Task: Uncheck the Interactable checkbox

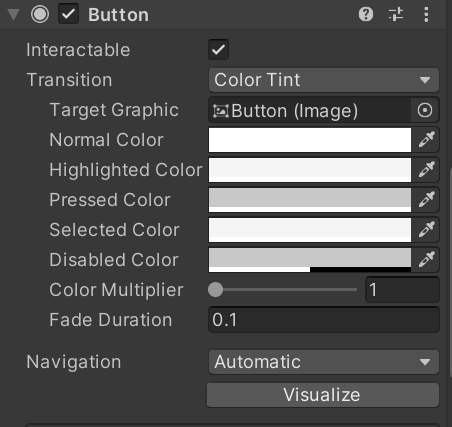Action: point(218,50)
